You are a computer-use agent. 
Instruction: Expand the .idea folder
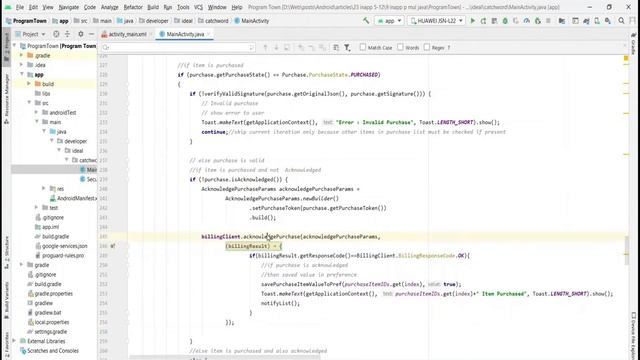click(x=22, y=64)
